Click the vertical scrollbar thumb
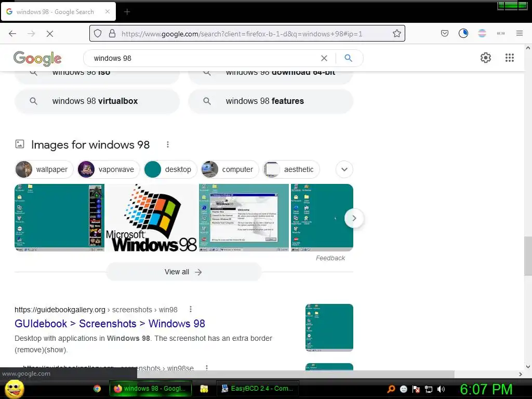532x399 pixels. (x=528, y=256)
